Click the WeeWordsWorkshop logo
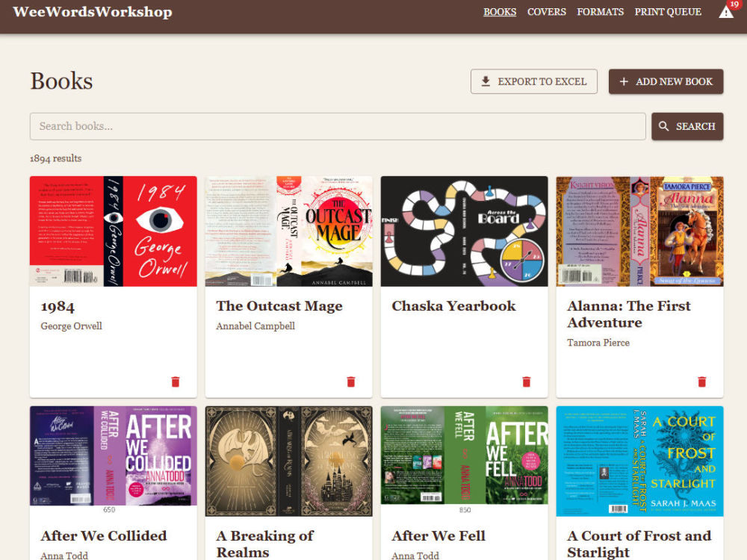The height and width of the screenshot is (560, 747). [x=93, y=12]
